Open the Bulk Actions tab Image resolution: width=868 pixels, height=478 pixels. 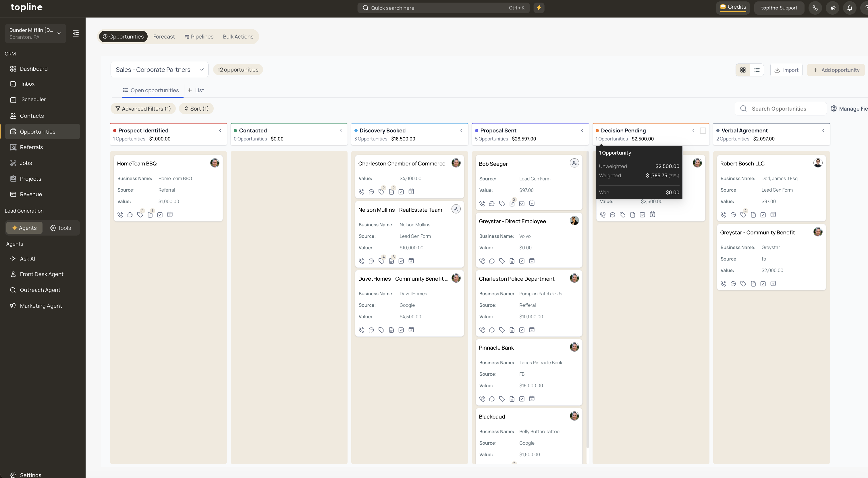point(238,37)
